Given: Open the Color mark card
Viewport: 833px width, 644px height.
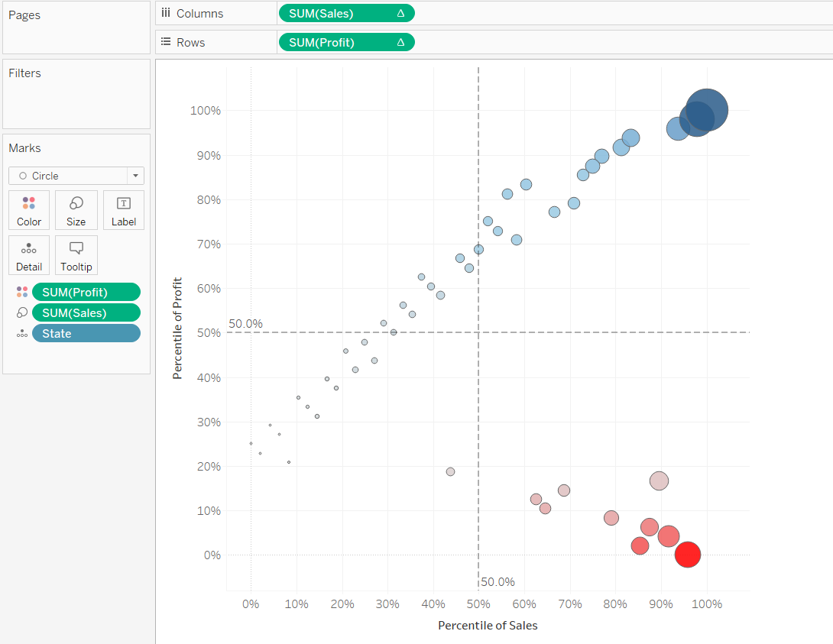Looking at the screenshot, I should [29, 210].
